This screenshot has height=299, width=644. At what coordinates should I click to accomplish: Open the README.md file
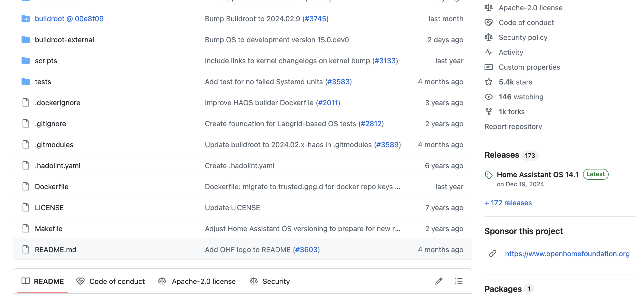[x=56, y=250]
